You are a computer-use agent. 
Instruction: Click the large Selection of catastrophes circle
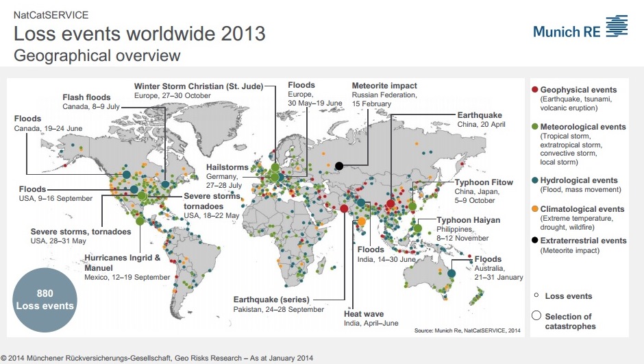[536, 315]
